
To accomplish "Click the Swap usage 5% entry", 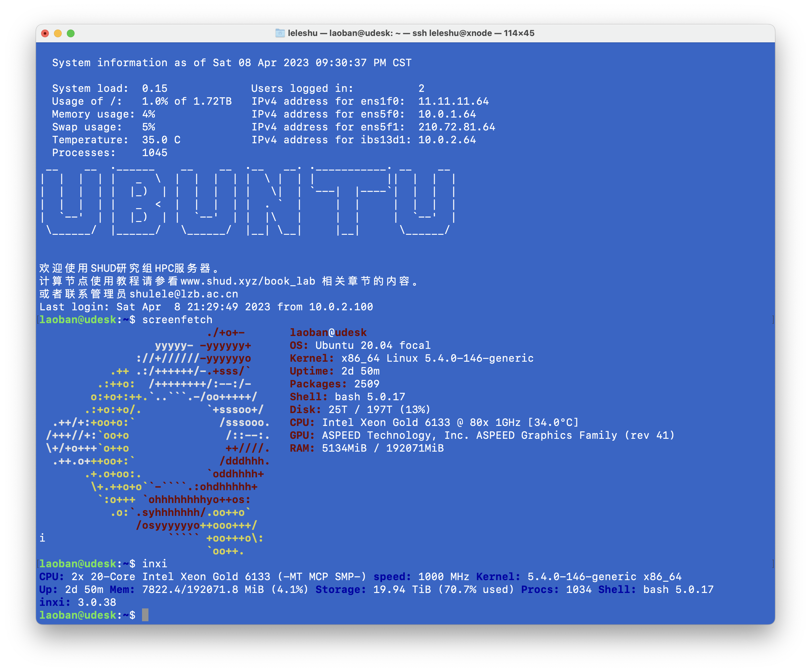I will pyautogui.click(x=103, y=127).
